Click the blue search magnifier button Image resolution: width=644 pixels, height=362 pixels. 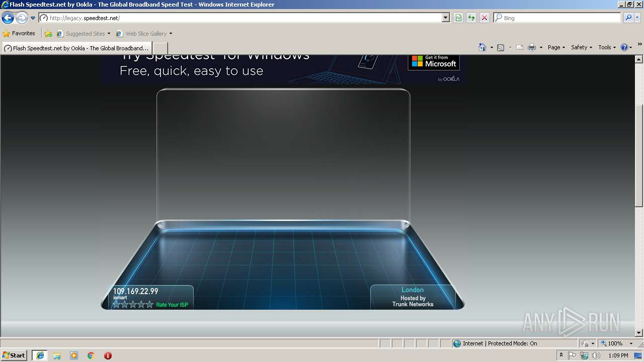[x=628, y=18]
